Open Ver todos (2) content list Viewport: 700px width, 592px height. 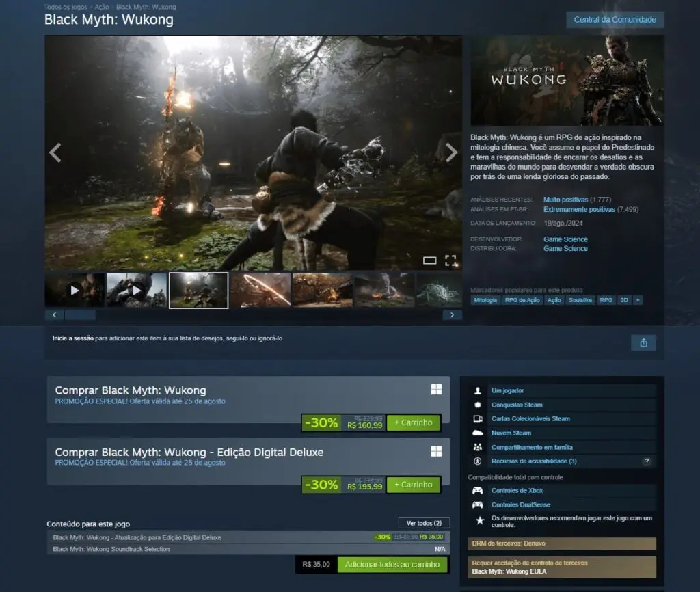(424, 523)
